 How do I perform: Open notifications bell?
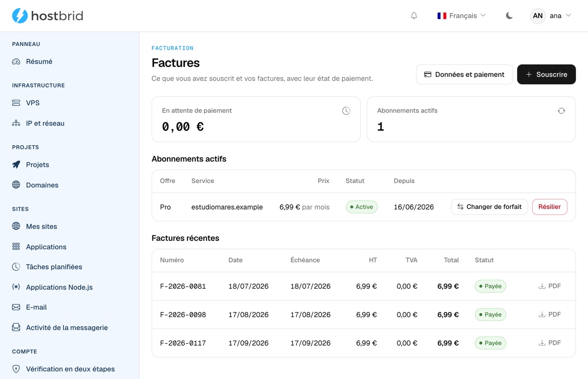tap(414, 16)
